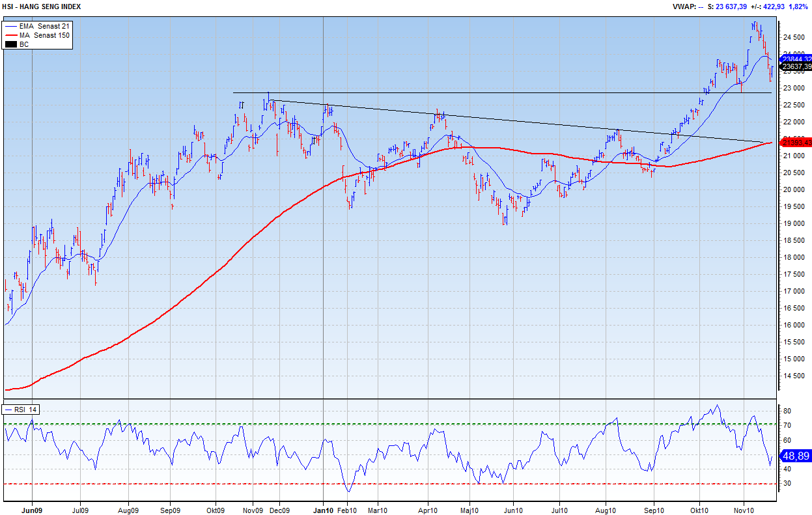The width and height of the screenshot is (812, 515).
Task: Click the VWAP label in header
Action: (x=684, y=7)
